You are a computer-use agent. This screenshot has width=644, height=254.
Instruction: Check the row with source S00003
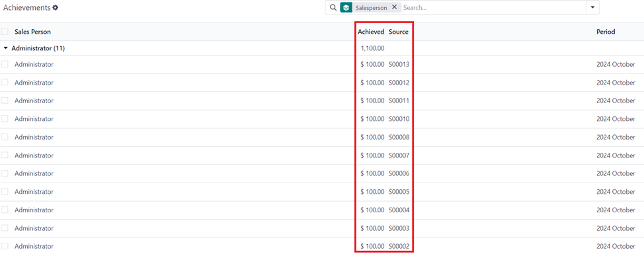tap(5, 228)
